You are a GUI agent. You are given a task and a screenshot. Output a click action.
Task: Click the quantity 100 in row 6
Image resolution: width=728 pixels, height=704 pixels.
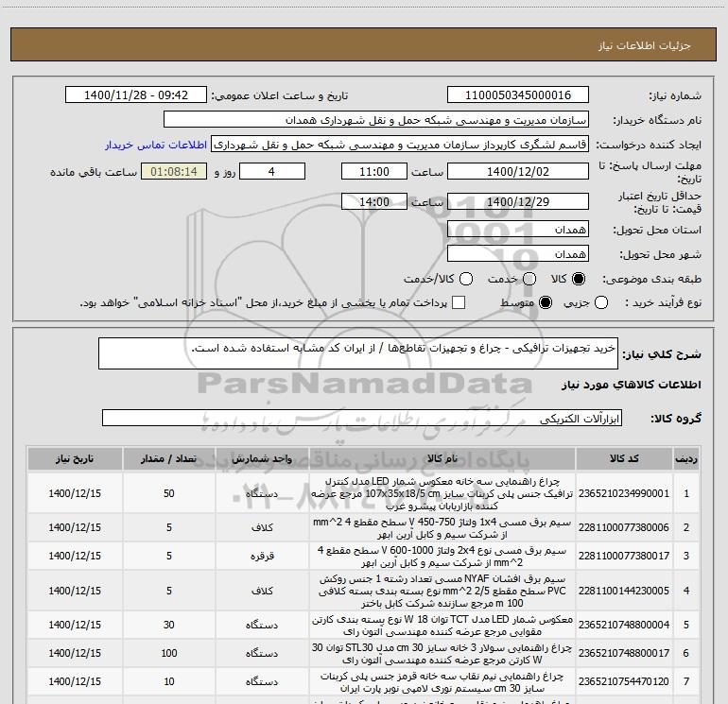click(x=168, y=653)
